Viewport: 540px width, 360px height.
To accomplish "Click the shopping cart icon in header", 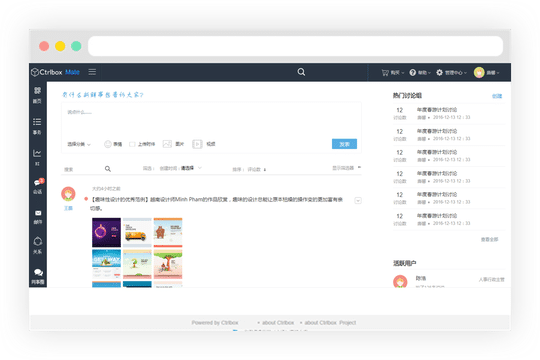I will (x=385, y=72).
